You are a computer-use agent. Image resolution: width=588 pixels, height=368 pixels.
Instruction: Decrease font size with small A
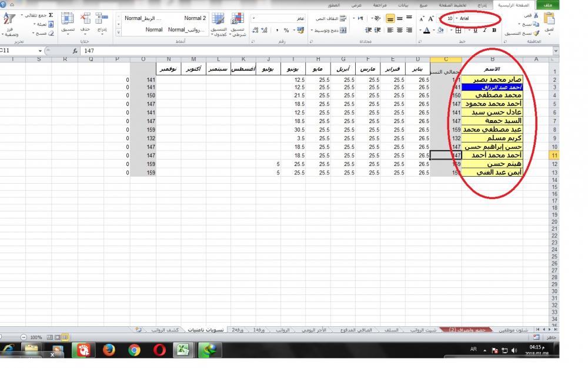pos(422,19)
